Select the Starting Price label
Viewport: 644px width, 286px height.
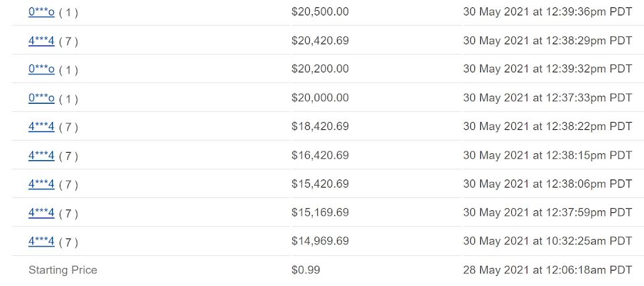pos(63,270)
